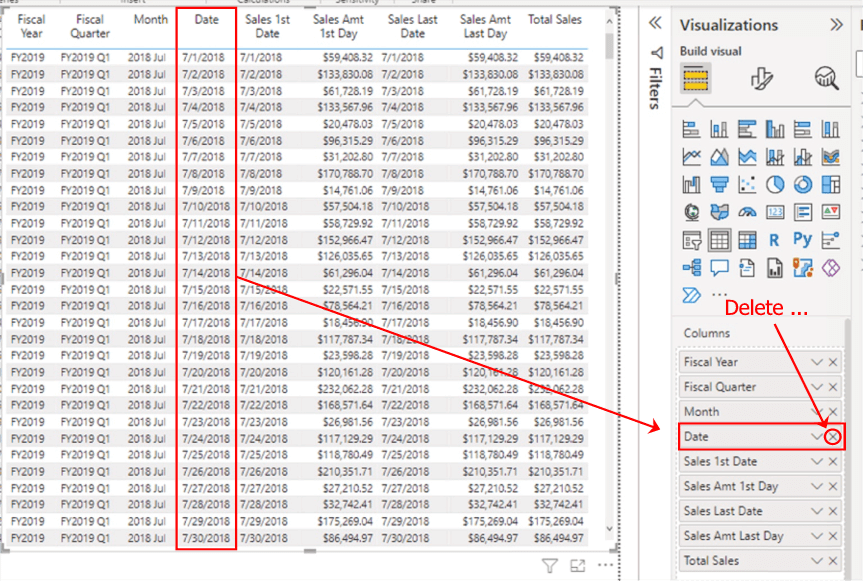Open Sales 1st Date field dropdown chevron
This screenshot has width=863, height=581.
[817, 462]
